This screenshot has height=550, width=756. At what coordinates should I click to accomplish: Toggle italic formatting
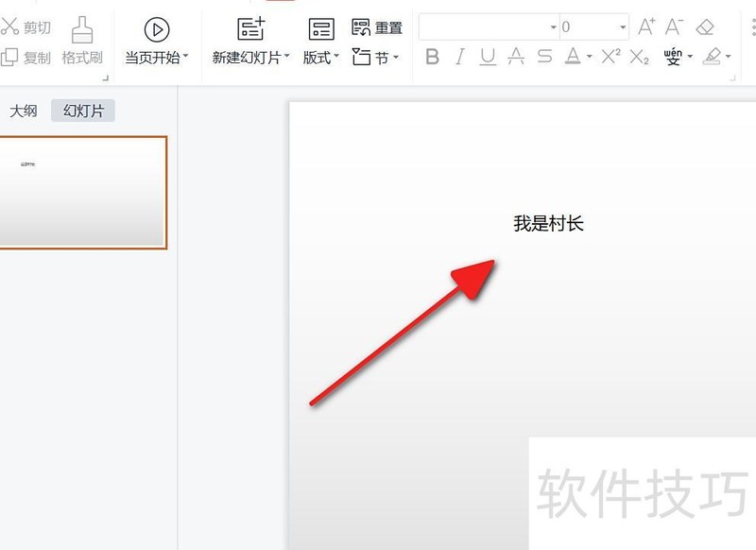click(459, 58)
